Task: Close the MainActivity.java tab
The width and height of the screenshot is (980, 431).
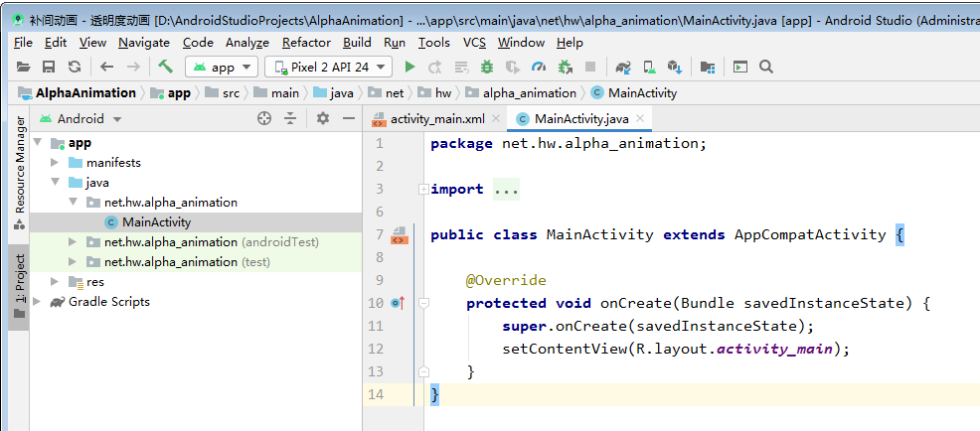Action: click(640, 118)
